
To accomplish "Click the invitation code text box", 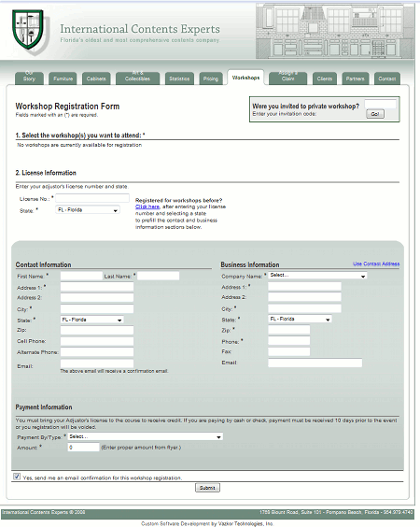I will click(x=381, y=105).
